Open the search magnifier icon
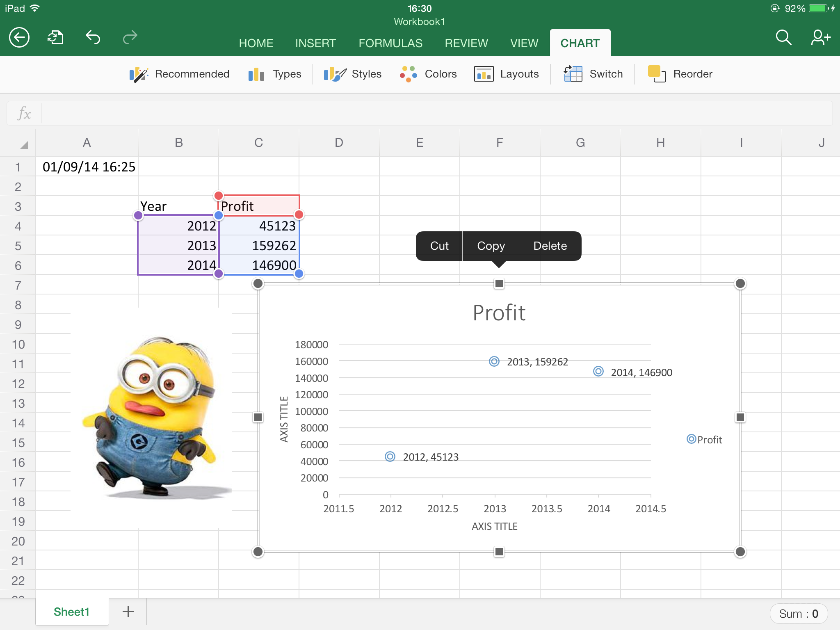 pyautogui.click(x=783, y=37)
